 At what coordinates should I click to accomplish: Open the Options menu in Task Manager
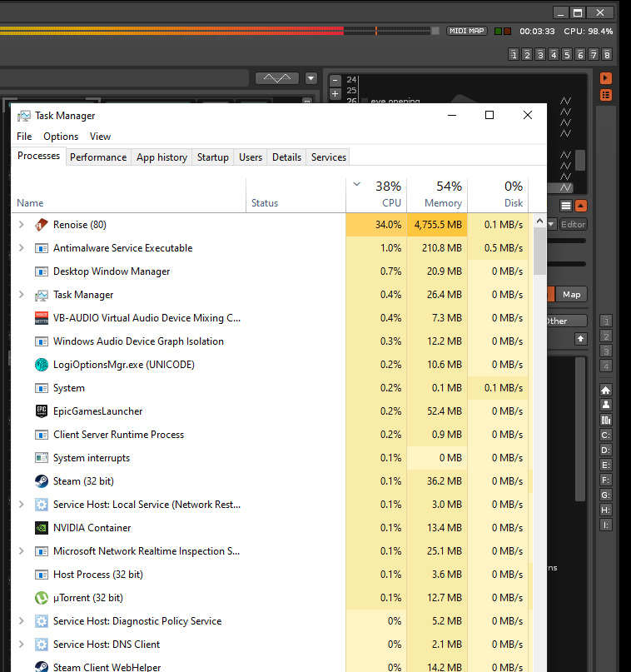(x=61, y=137)
